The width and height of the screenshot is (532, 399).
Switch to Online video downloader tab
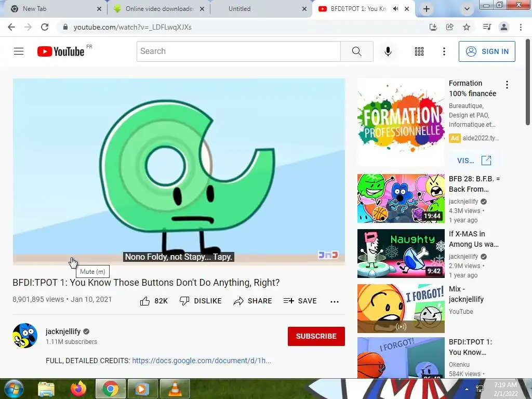point(159,9)
